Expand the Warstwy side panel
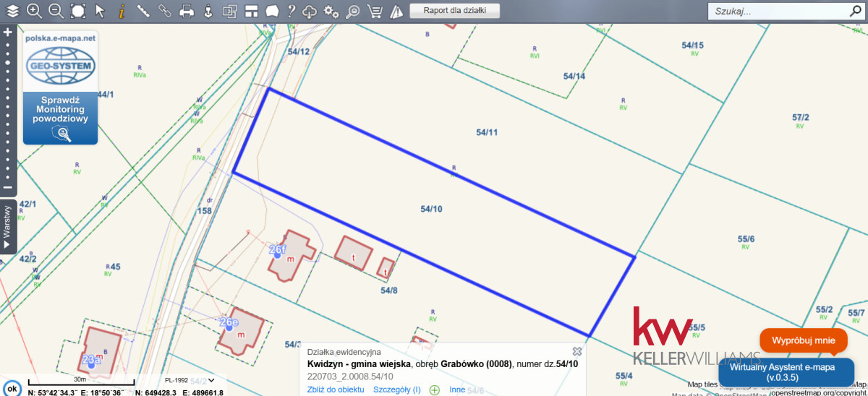This screenshot has height=396, width=868. (7, 227)
